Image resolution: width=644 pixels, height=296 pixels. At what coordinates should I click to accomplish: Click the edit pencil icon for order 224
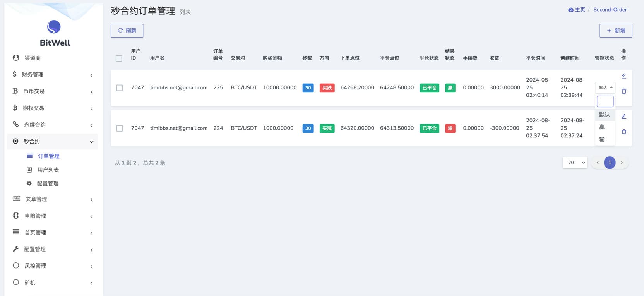(x=623, y=116)
